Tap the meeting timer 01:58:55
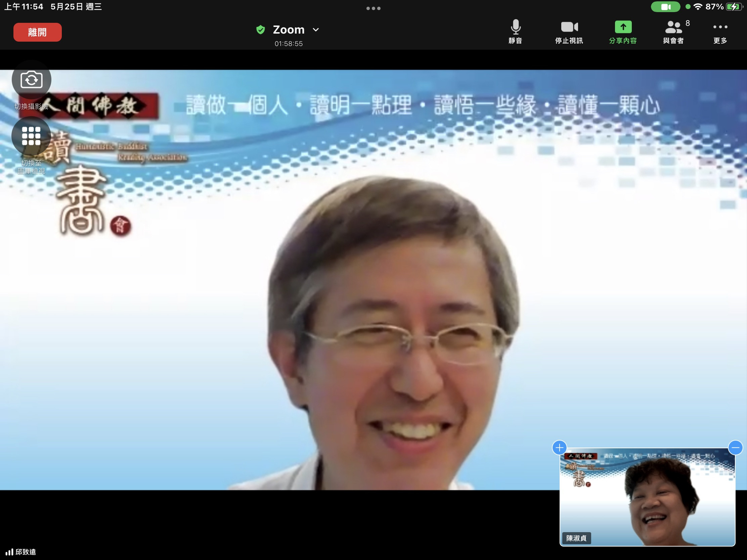Screen dimensions: 747x560 click(289, 44)
